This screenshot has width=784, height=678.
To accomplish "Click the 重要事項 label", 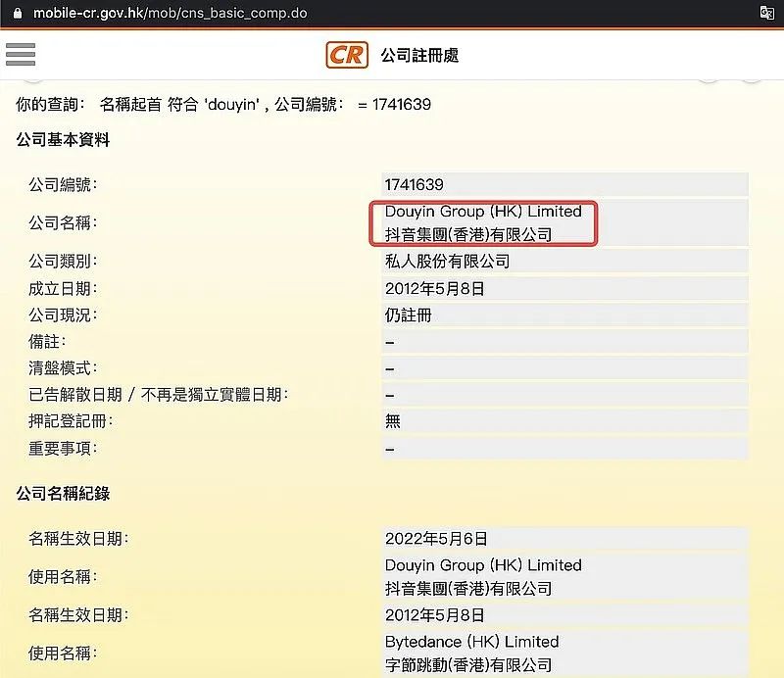I will pyautogui.click(x=63, y=448).
